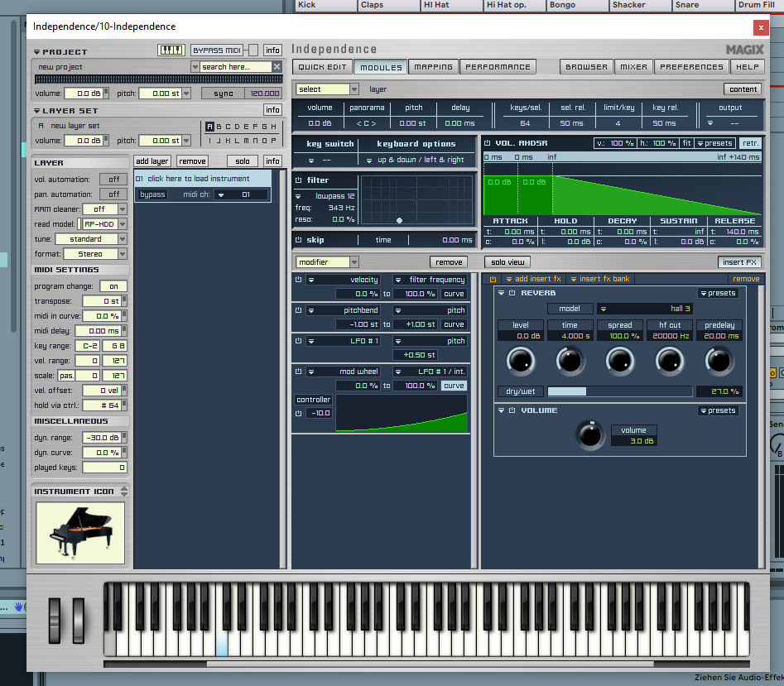Toggle Volume effect power icon
This screenshot has height=686, width=784.
512,410
